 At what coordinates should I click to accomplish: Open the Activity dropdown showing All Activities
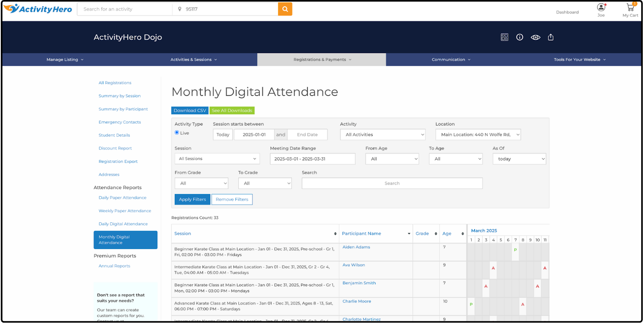(x=383, y=135)
